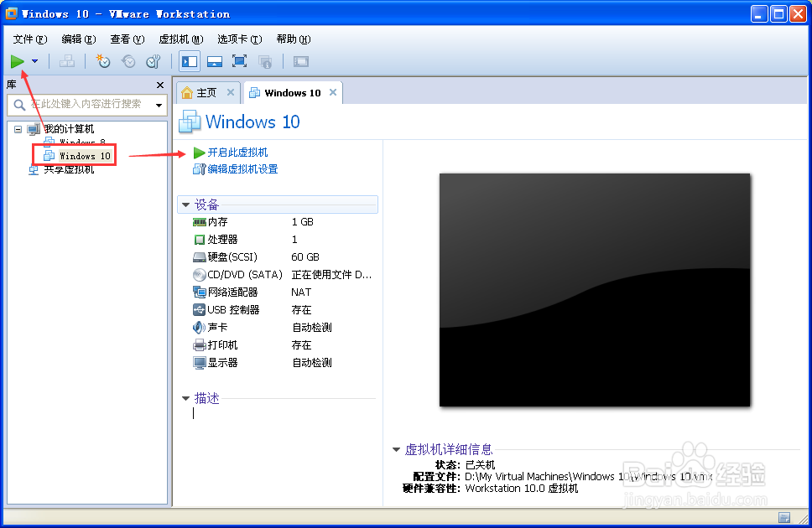812x528 pixels.
Task: Select the 声卡 device row
Action: pyautogui.click(x=284, y=328)
